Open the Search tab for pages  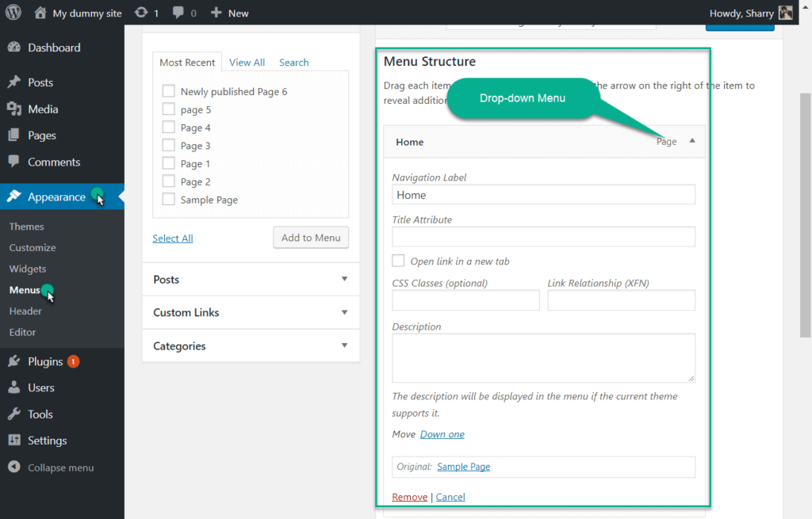[x=293, y=62]
